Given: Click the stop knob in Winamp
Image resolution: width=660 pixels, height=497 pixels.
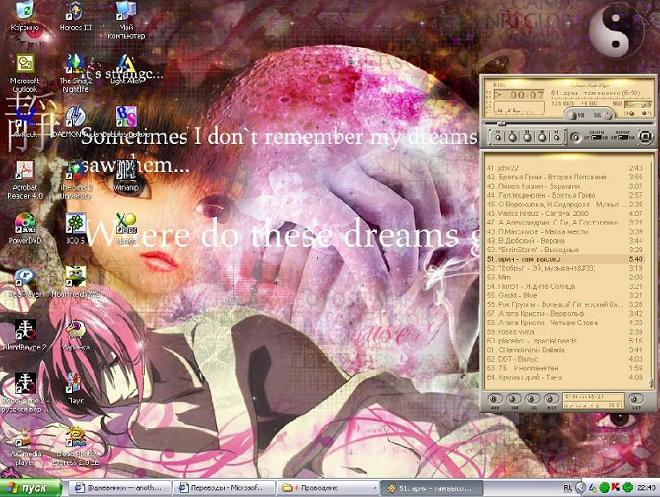Looking at the screenshot, I should (x=542, y=136).
